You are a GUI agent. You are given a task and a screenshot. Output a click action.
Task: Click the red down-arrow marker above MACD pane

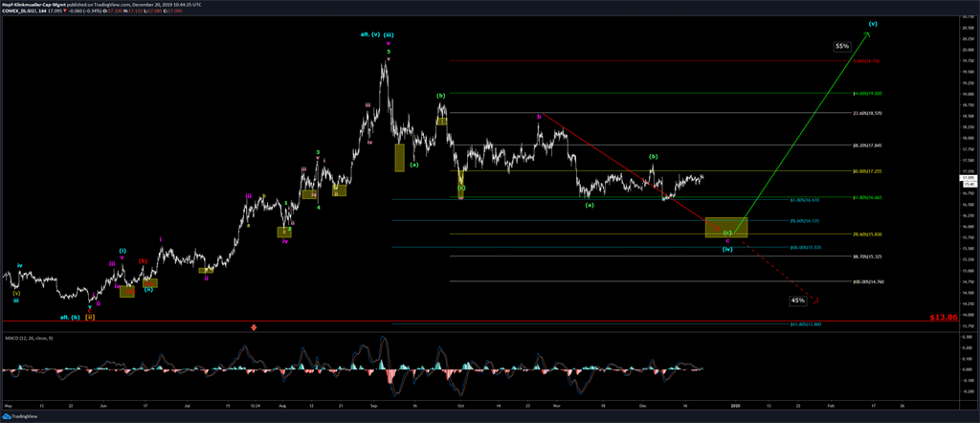pyautogui.click(x=254, y=327)
